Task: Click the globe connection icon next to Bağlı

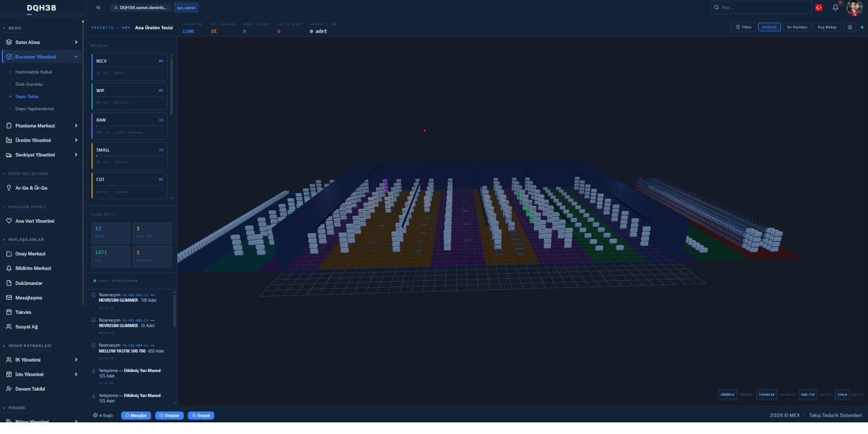Action: pos(95,415)
